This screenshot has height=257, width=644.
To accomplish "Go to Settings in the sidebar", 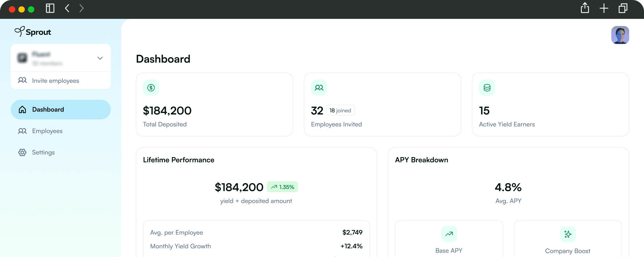I will point(43,152).
